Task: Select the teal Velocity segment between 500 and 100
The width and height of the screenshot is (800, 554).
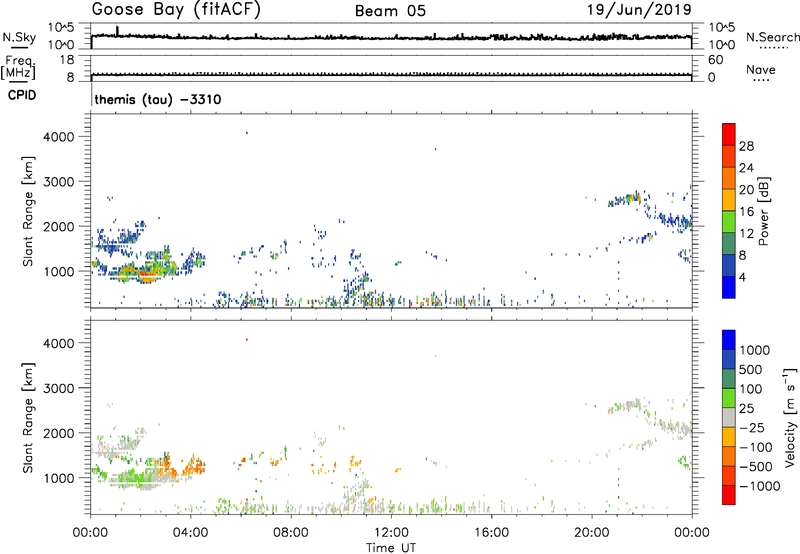Action: 729,379
